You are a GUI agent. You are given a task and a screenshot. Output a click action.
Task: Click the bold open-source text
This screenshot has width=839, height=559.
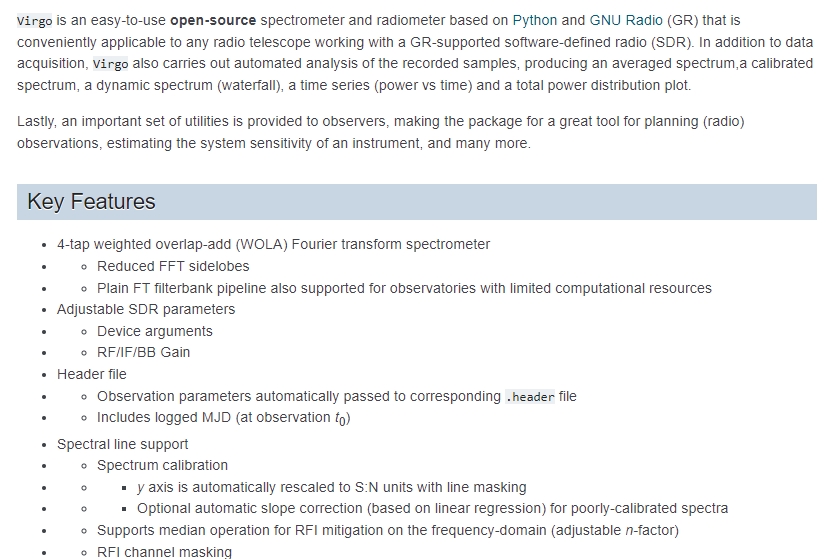click(212, 20)
